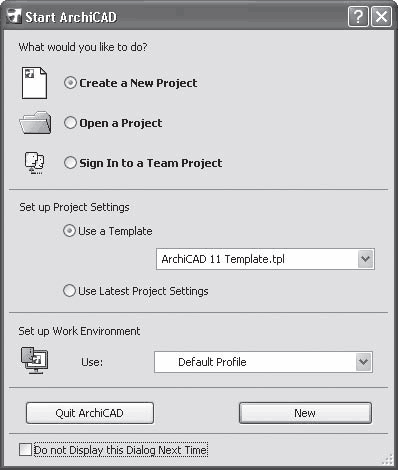Enable Do not Display this Dialog checkbox
The height and width of the screenshot is (470, 398).
pyautogui.click(x=26, y=450)
